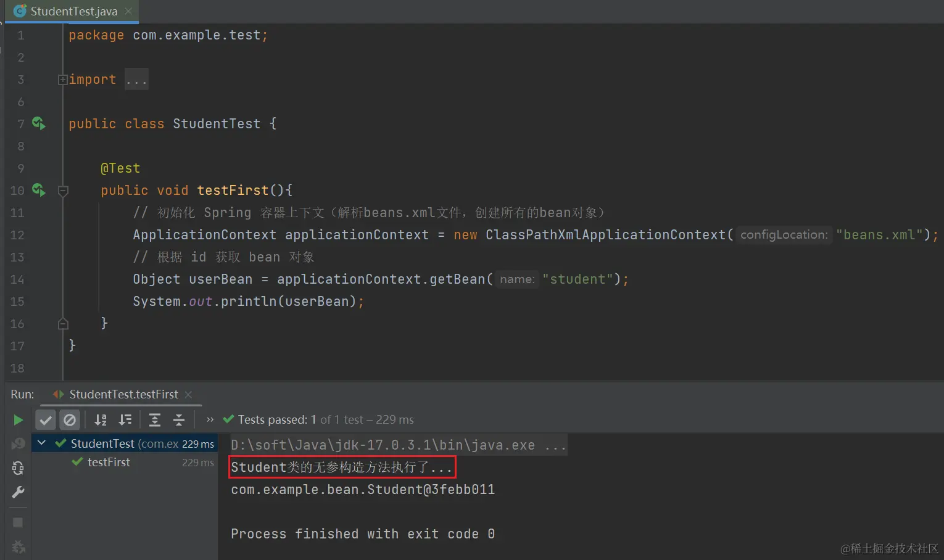Click line number 12 in the gutter
944x560 pixels.
point(17,235)
